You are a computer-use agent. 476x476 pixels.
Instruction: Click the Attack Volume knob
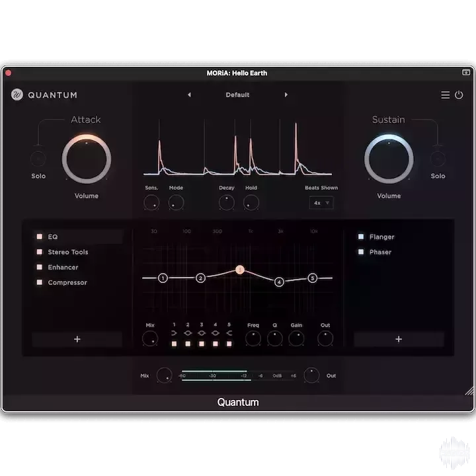(x=87, y=159)
